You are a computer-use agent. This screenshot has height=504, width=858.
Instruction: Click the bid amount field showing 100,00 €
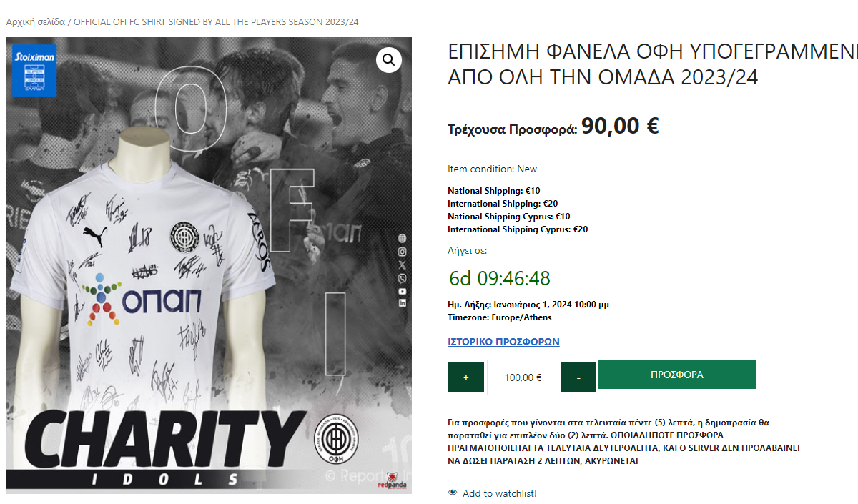tap(523, 377)
